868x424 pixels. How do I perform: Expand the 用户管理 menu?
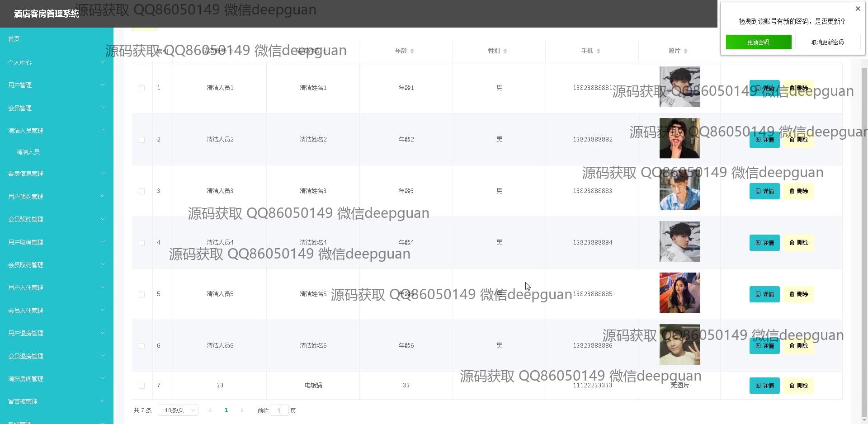point(57,85)
